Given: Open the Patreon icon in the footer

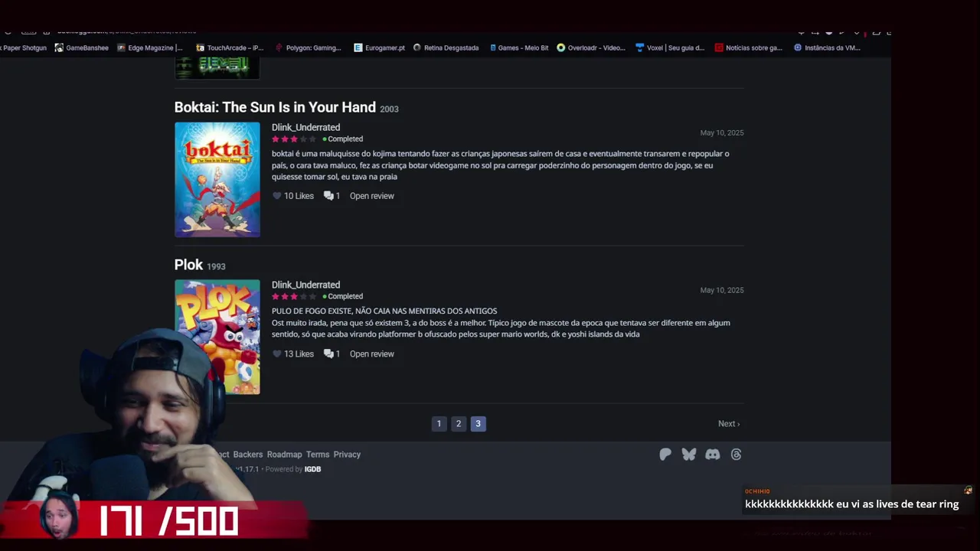Looking at the screenshot, I should [665, 455].
